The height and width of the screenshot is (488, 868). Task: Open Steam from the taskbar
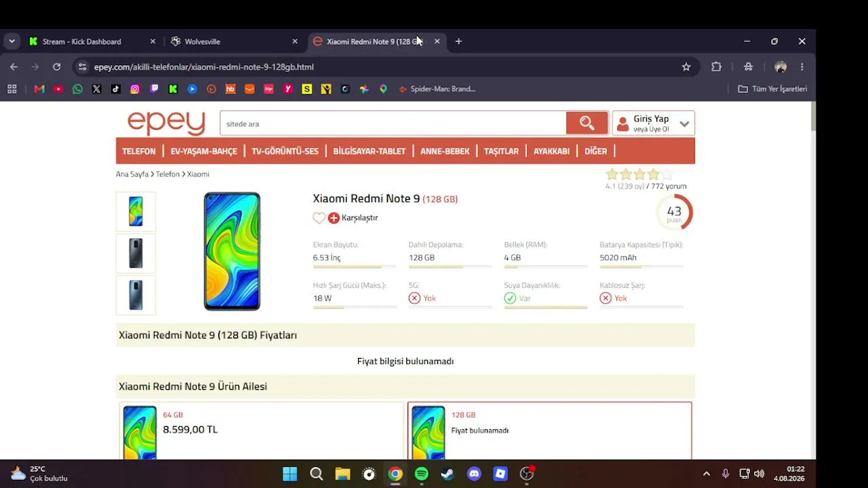click(448, 474)
